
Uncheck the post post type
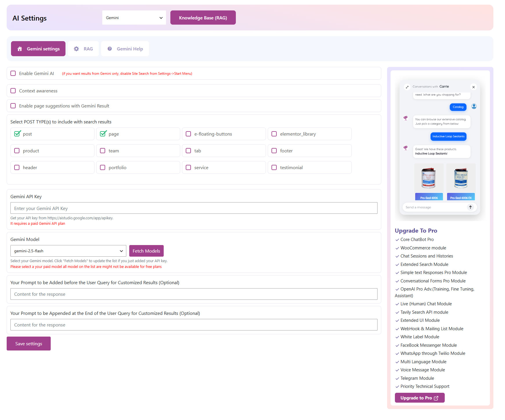tap(17, 134)
